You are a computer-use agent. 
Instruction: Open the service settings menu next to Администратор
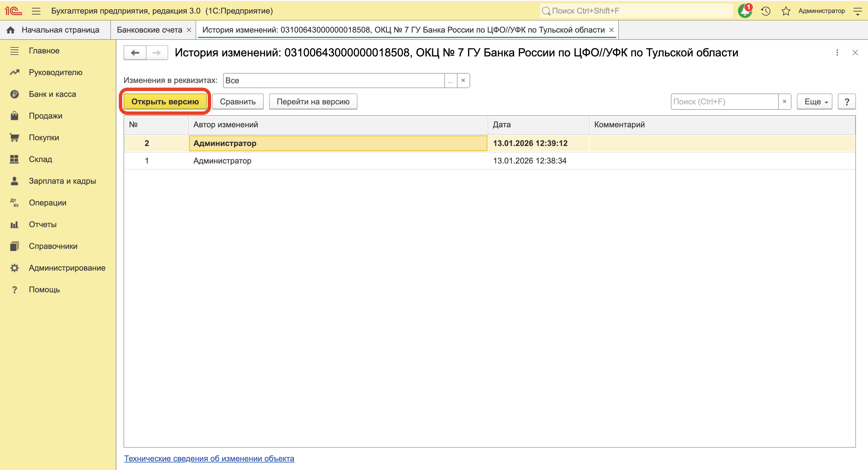pos(858,11)
